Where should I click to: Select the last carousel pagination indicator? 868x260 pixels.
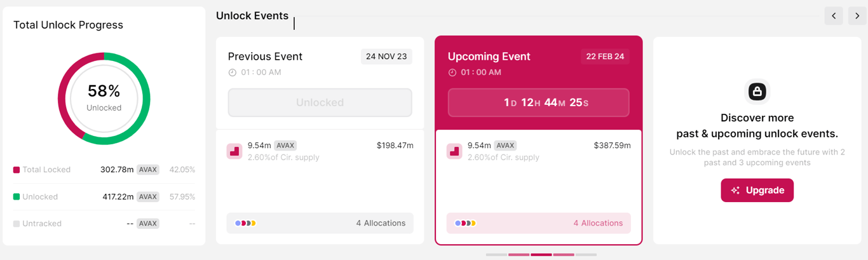pos(586,255)
